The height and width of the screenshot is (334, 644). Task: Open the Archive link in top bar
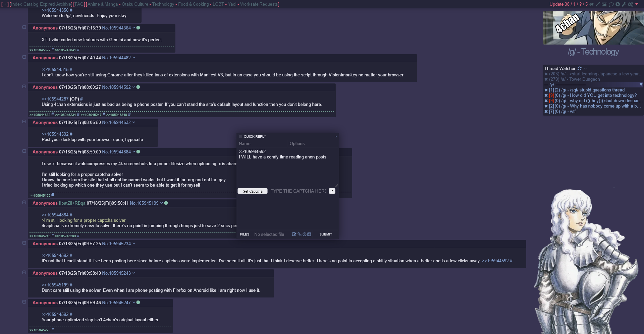pos(63,4)
